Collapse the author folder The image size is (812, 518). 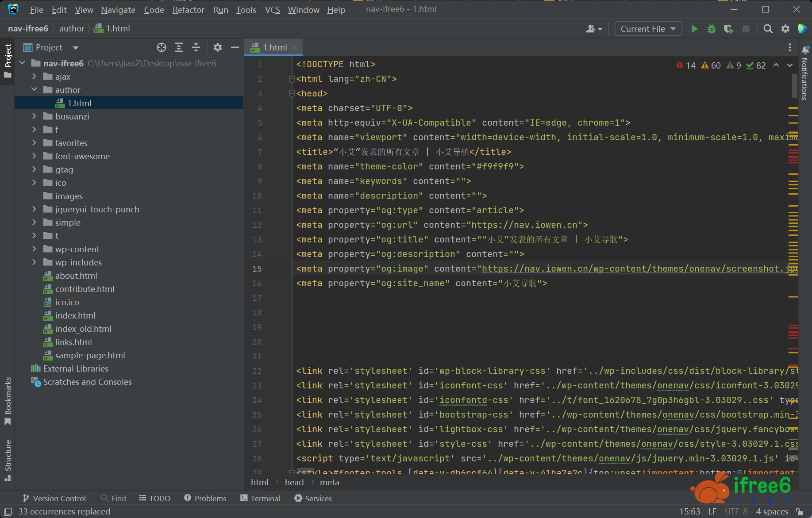34,90
